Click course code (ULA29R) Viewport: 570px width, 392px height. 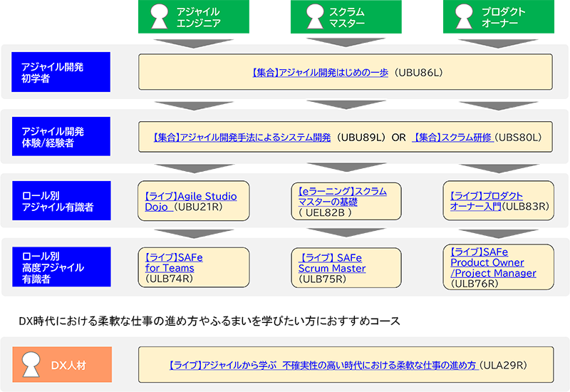[503, 365]
